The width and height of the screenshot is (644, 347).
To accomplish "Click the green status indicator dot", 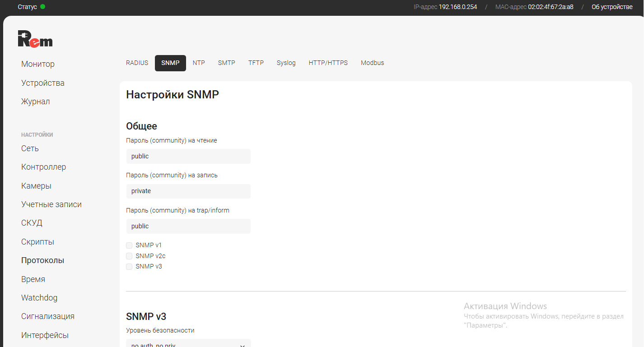I will [x=42, y=7].
